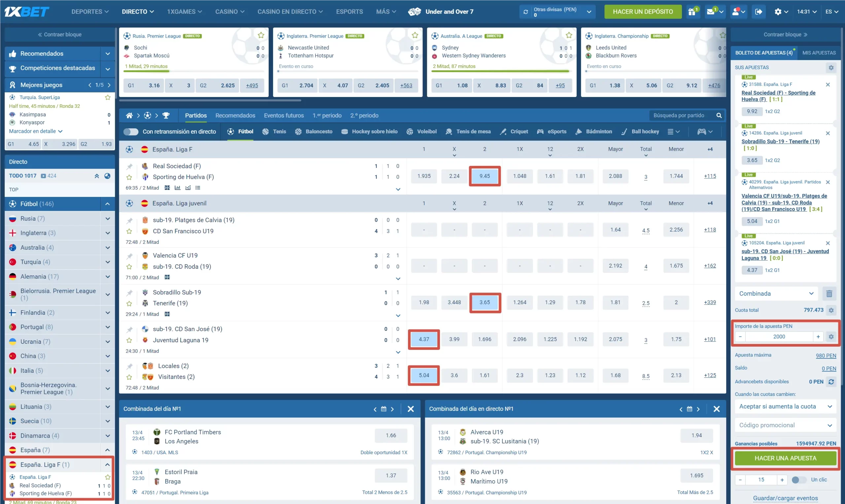The width and height of the screenshot is (845, 504).
Task: Pin the Real Sociedad (F) match
Action: (x=129, y=167)
